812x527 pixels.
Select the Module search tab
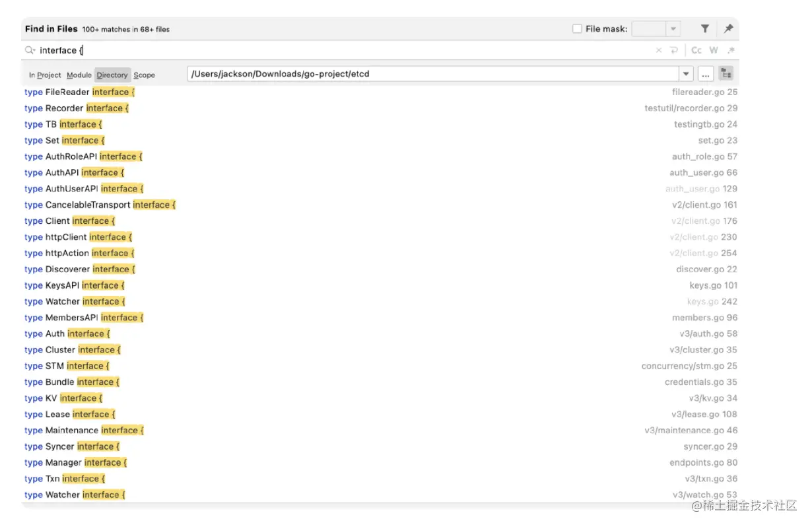tap(79, 75)
